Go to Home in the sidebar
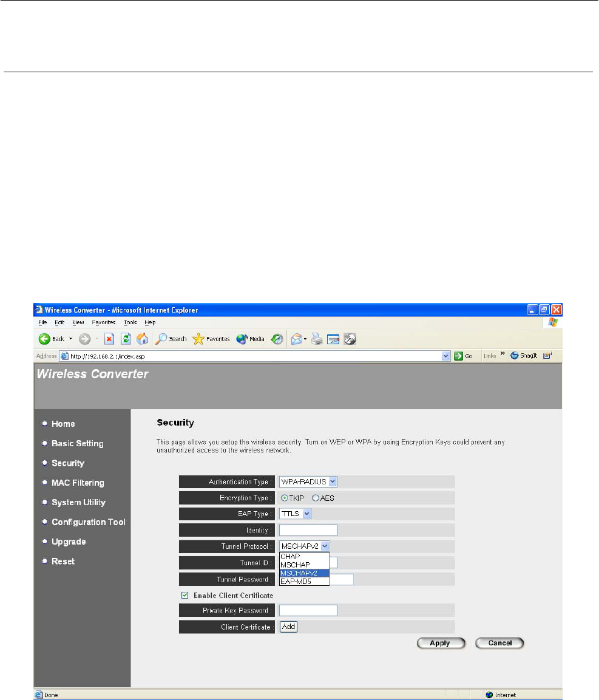 tap(63, 424)
